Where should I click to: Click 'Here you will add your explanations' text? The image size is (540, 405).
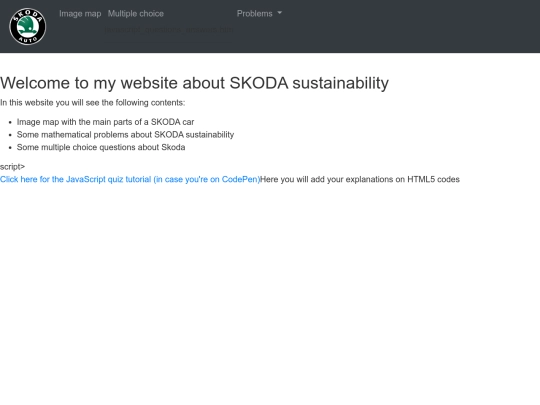coord(360,179)
